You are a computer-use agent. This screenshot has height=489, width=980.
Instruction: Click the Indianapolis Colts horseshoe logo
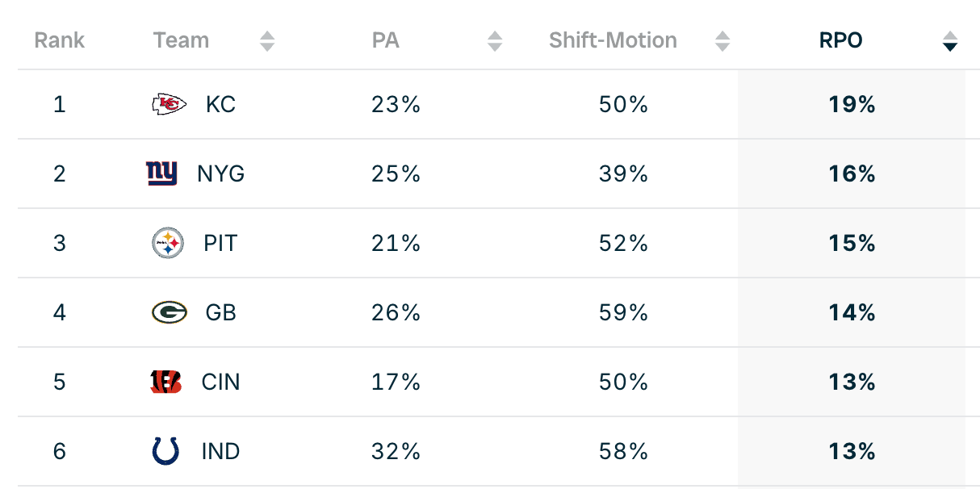165,451
